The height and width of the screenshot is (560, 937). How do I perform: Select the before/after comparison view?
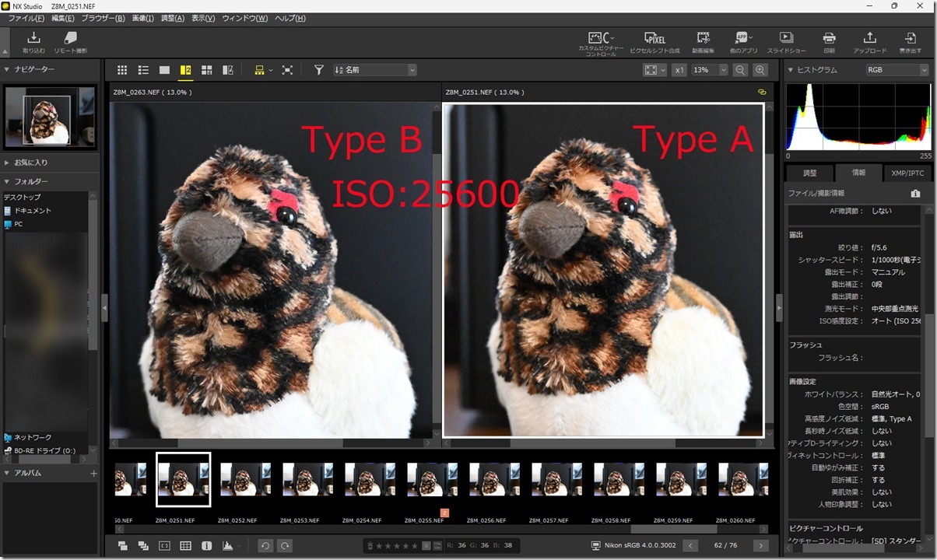click(x=228, y=70)
